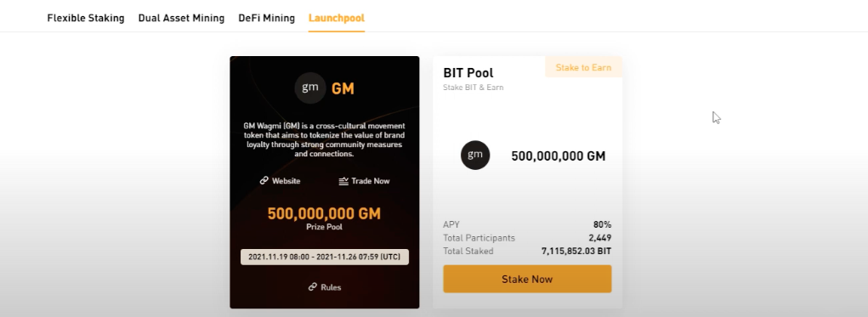Click the chart icon beside Trade Now
868x317 pixels.
coord(343,181)
